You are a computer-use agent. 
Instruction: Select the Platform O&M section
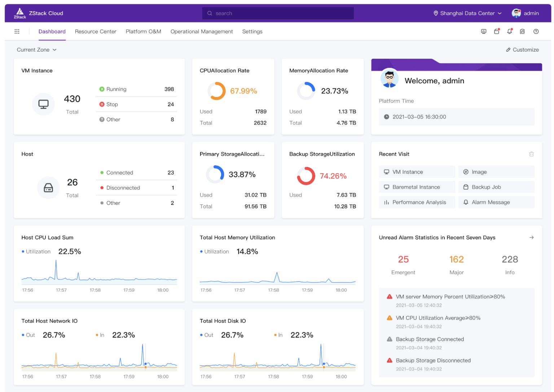coord(143,31)
